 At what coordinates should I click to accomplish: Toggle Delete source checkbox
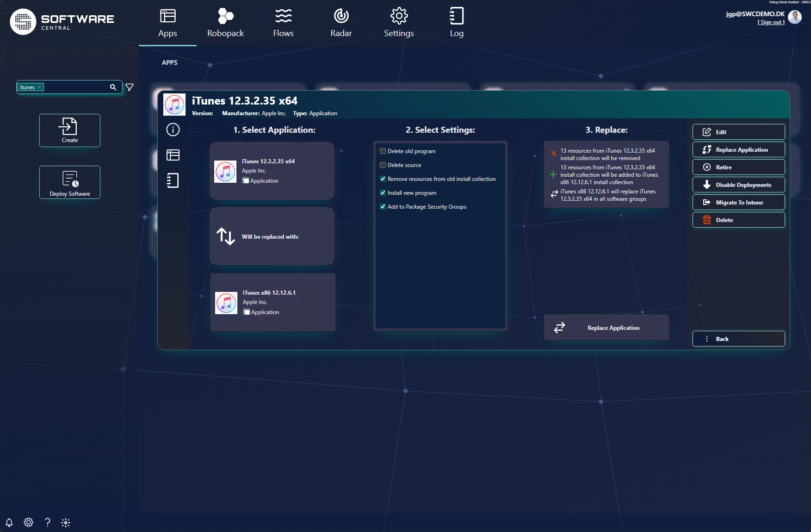coord(383,165)
